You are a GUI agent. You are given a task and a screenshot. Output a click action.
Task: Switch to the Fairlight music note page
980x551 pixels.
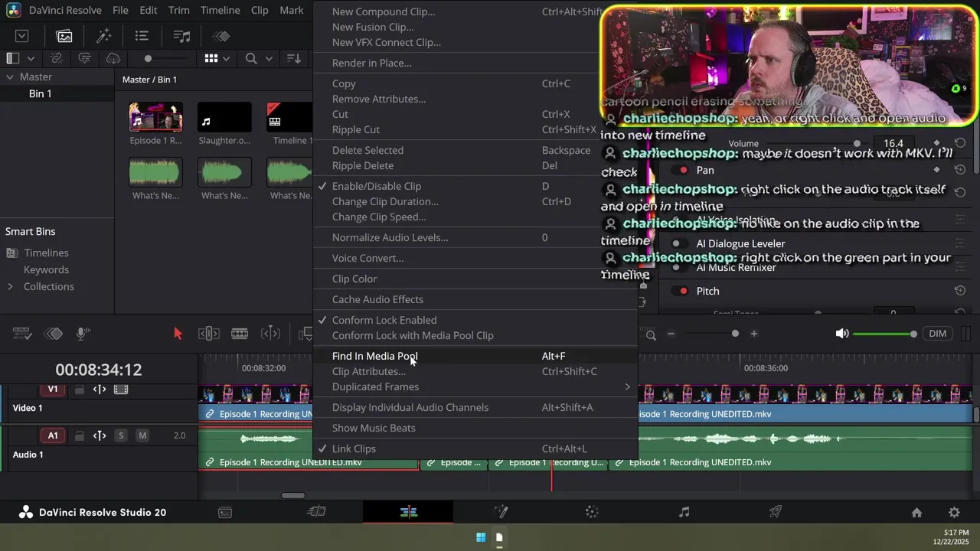[x=684, y=513]
